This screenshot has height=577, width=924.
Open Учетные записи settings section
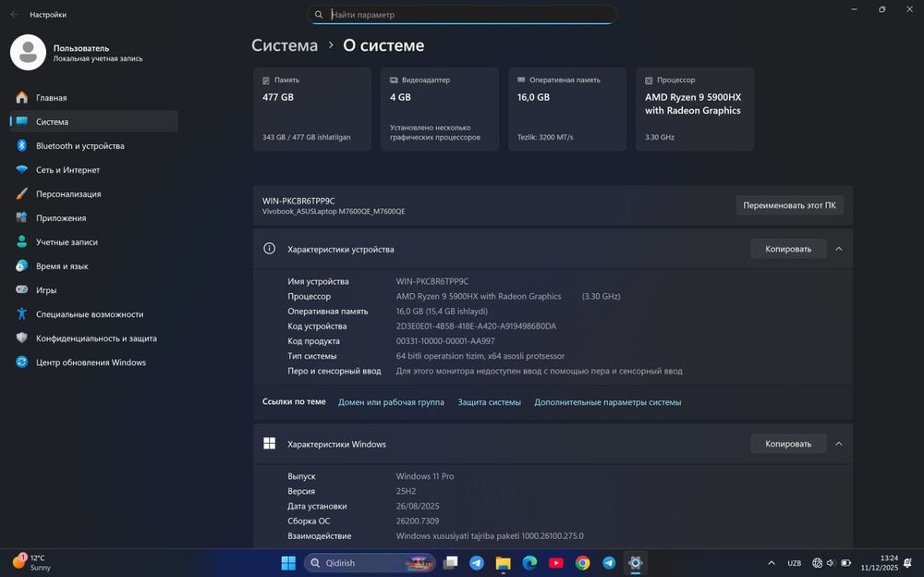pos(94,242)
